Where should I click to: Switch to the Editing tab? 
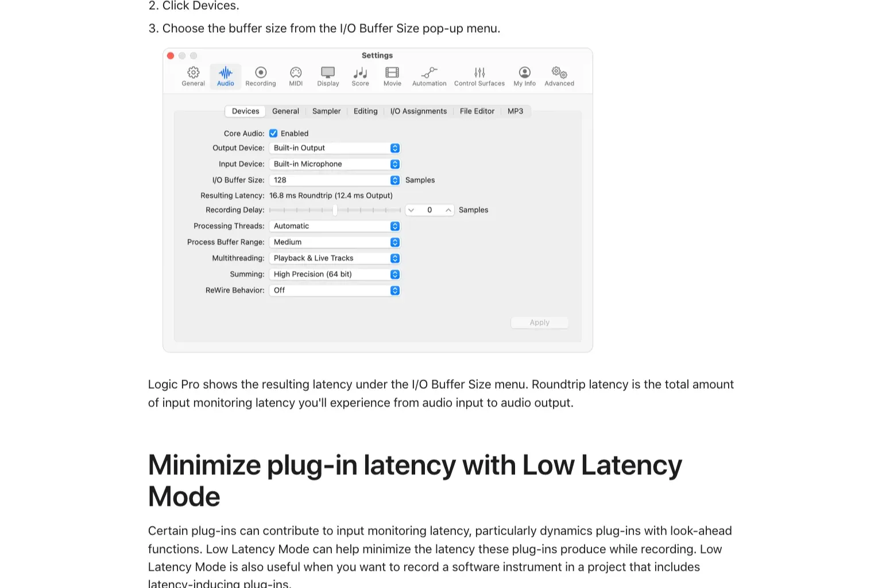[366, 111]
